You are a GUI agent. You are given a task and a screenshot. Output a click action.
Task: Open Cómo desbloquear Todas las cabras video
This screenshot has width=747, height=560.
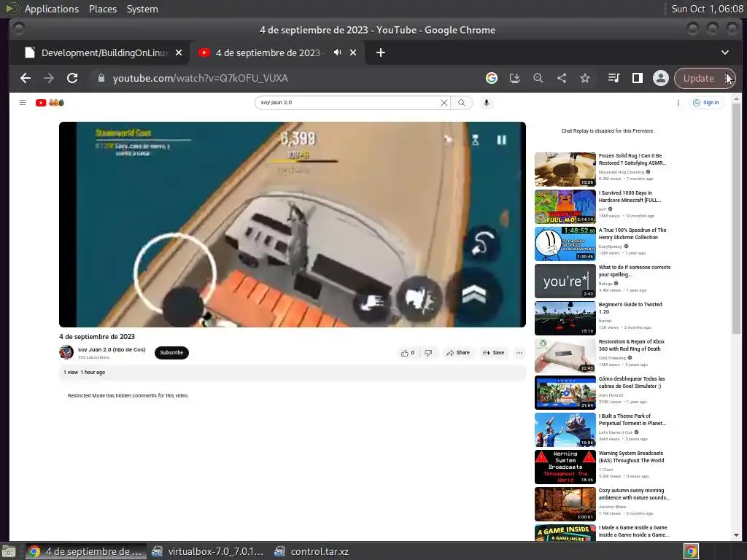coord(565,392)
